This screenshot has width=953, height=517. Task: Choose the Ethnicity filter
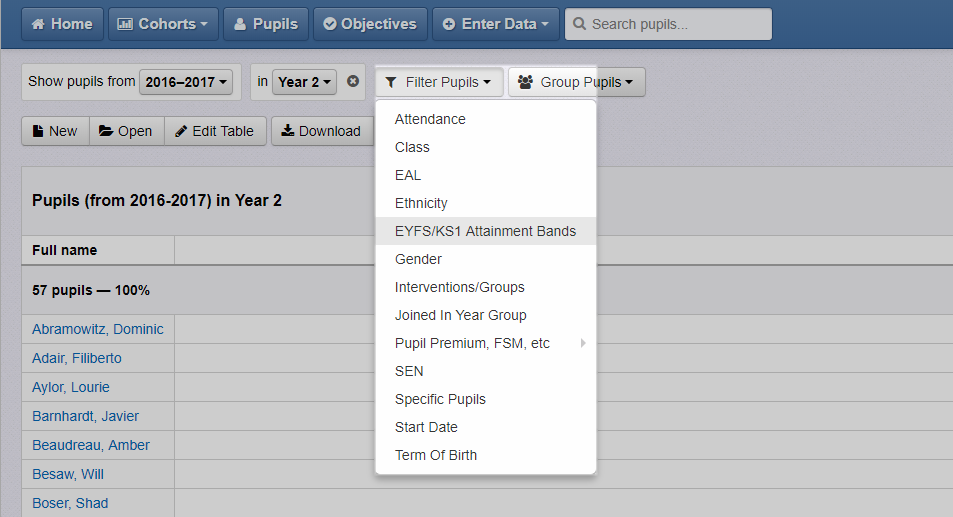(486, 203)
